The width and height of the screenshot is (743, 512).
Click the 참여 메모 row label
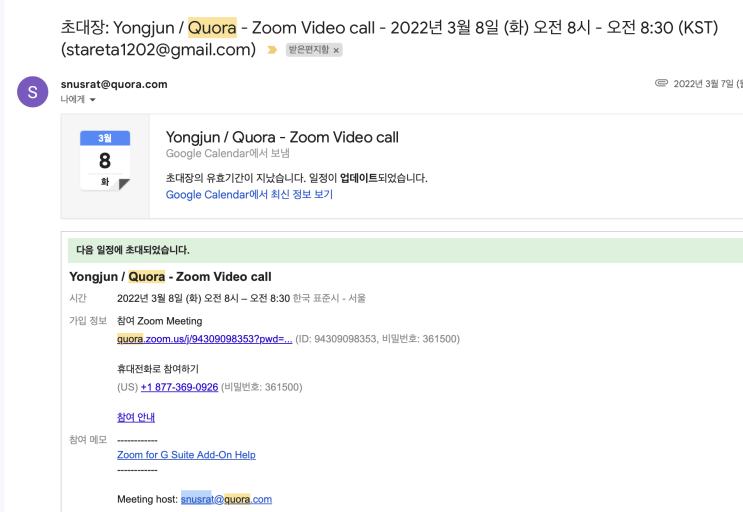(x=88, y=440)
